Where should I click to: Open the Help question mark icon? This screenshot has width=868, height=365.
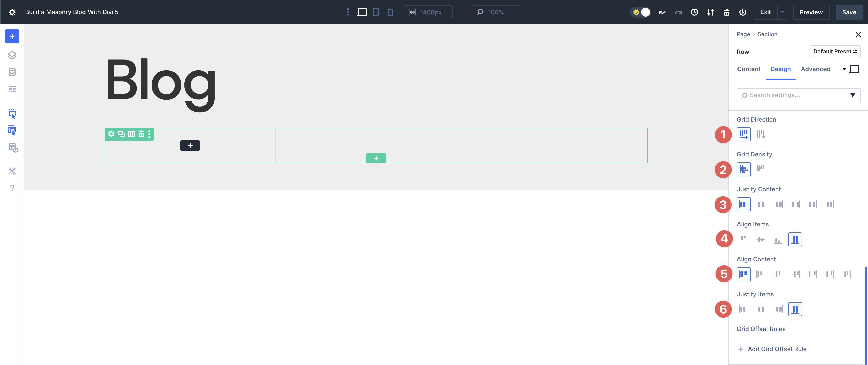12,188
